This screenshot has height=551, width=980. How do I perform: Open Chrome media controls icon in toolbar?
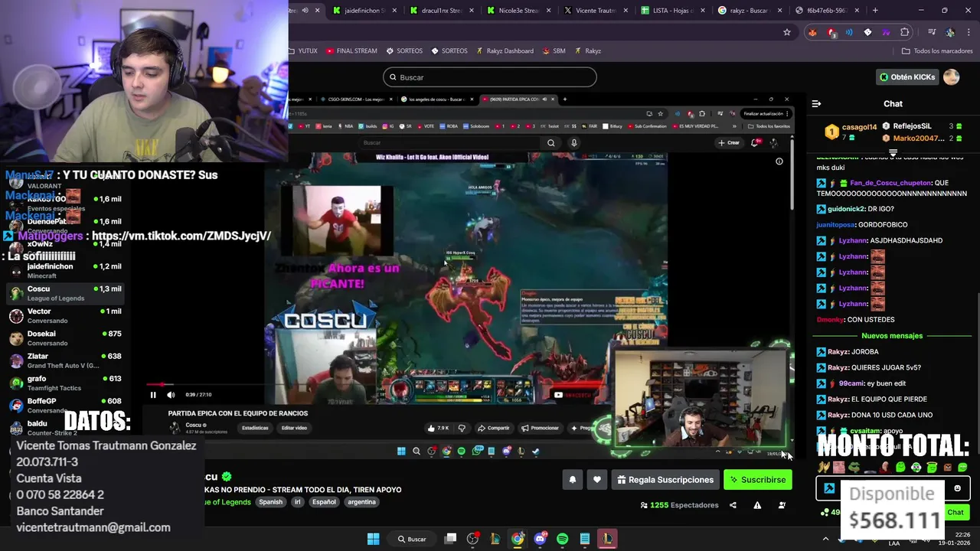[x=932, y=32]
